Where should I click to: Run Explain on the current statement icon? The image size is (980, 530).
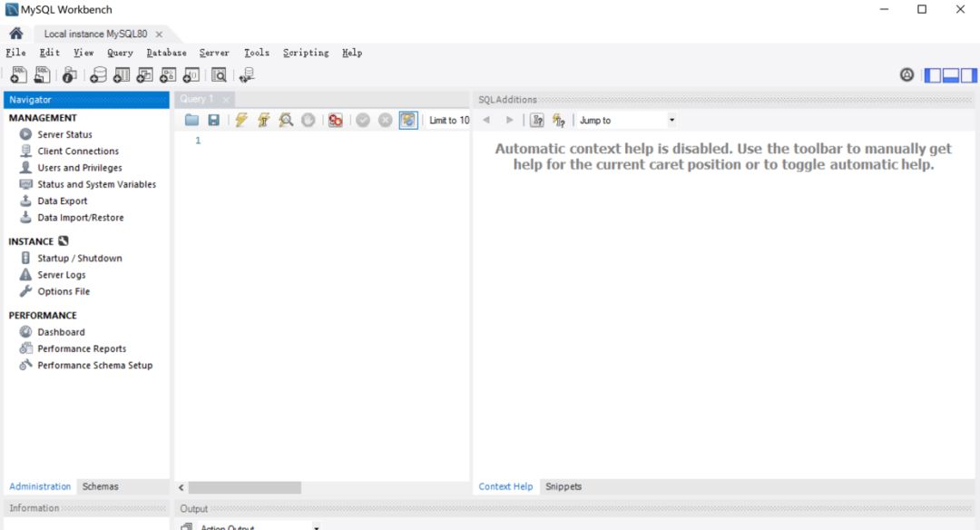(286, 120)
